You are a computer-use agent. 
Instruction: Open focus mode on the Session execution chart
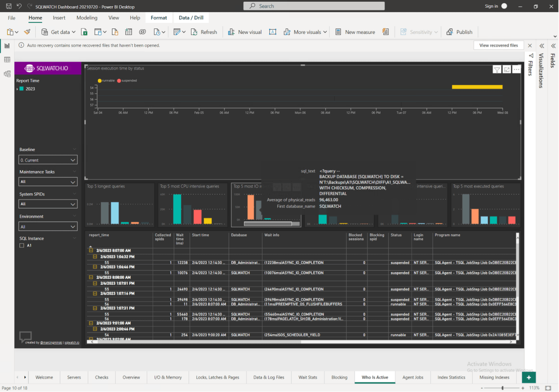click(507, 69)
